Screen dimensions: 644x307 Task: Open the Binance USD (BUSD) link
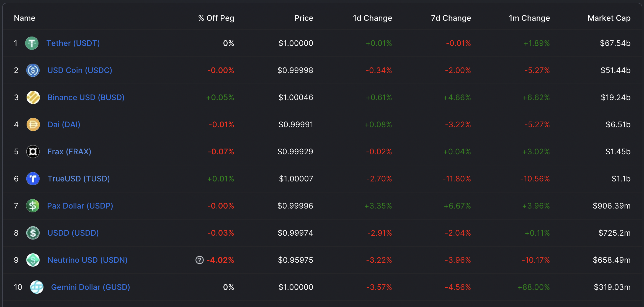point(86,97)
